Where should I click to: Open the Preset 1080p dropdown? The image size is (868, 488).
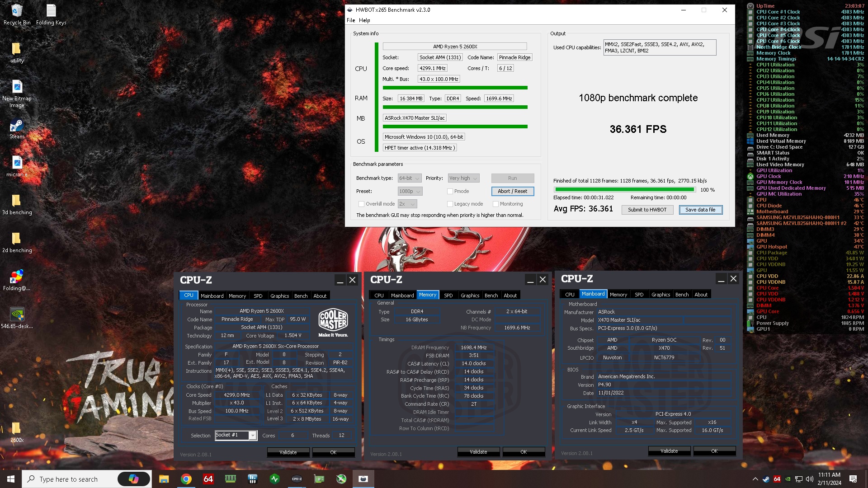click(410, 191)
